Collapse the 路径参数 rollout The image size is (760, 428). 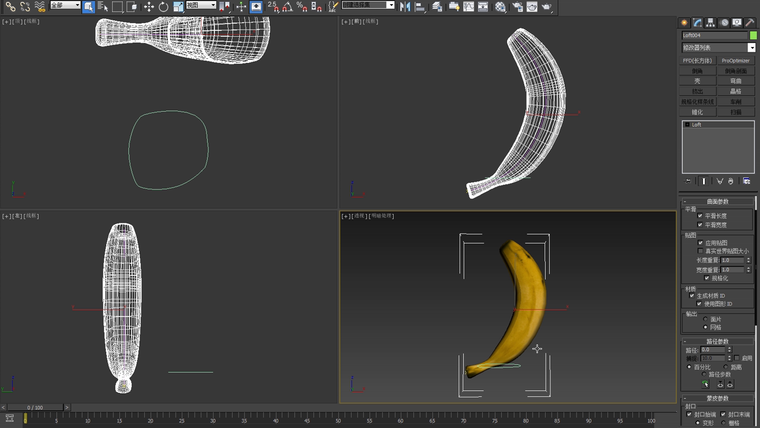coord(718,341)
